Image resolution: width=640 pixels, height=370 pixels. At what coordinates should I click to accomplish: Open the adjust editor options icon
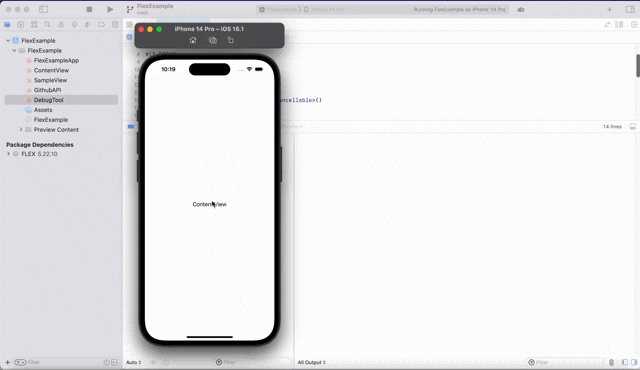pos(619,25)
